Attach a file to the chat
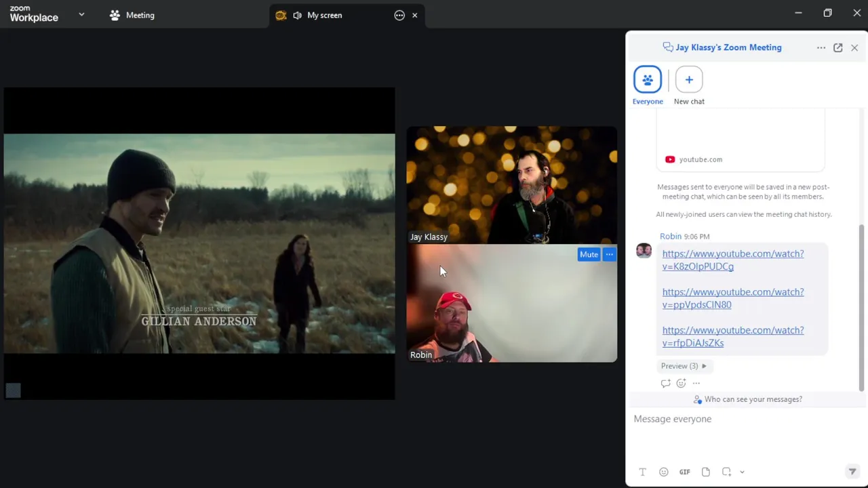The image size is (868, 488). [706, 472]
